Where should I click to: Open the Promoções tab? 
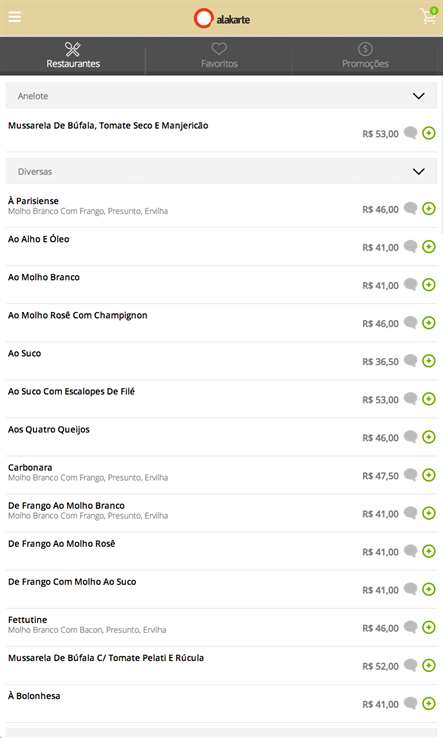pos(365,56)
